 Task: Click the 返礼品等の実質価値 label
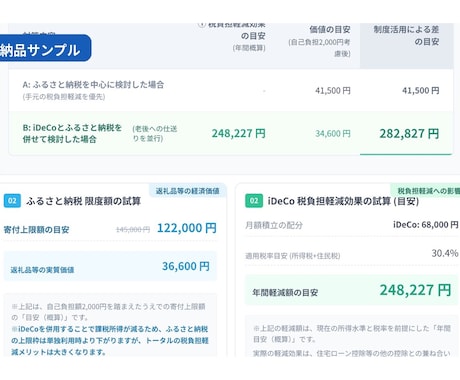click(42, 270)
